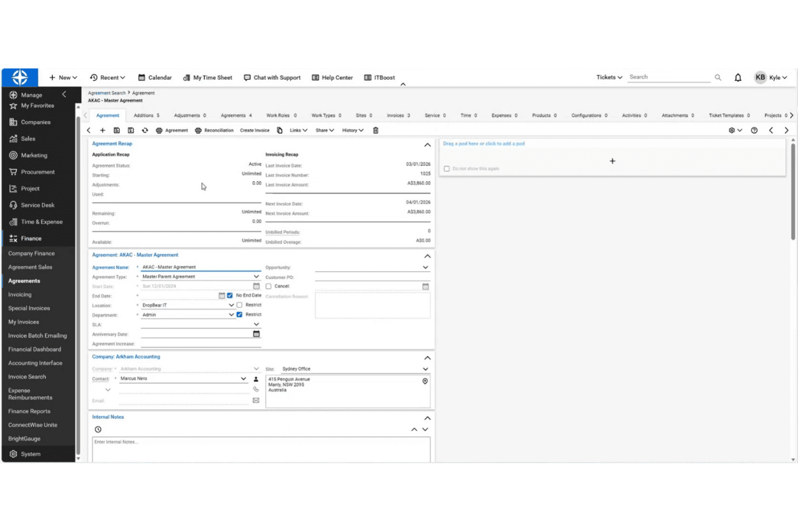798x532 pixels.
Task: Open the Contact dropdown for Marcus Nero
Action: pyautogui.click(x=243, y=379)
